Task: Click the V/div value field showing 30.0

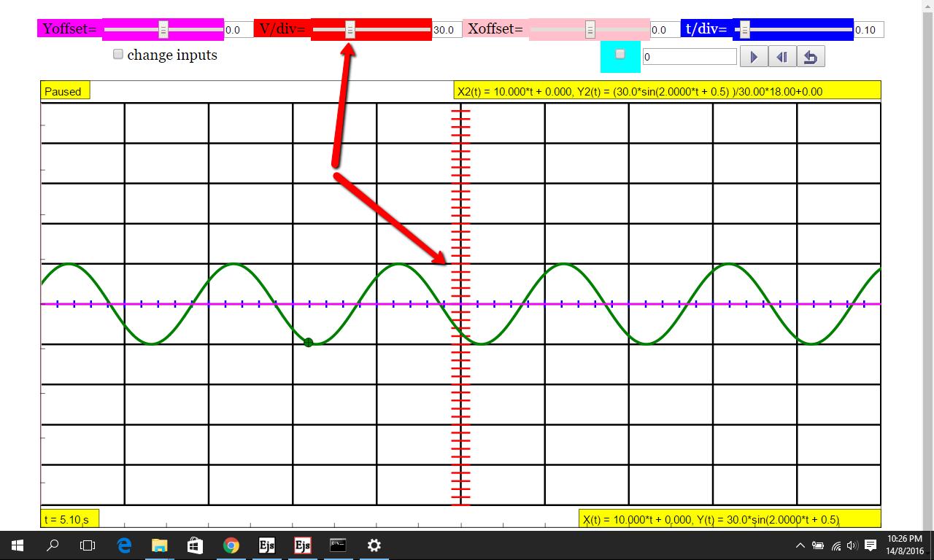Action: (x=447, y=30)
